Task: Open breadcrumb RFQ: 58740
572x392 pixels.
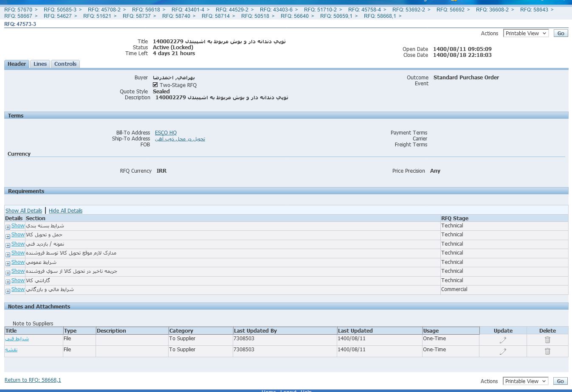Action: (x=176, y=16)
